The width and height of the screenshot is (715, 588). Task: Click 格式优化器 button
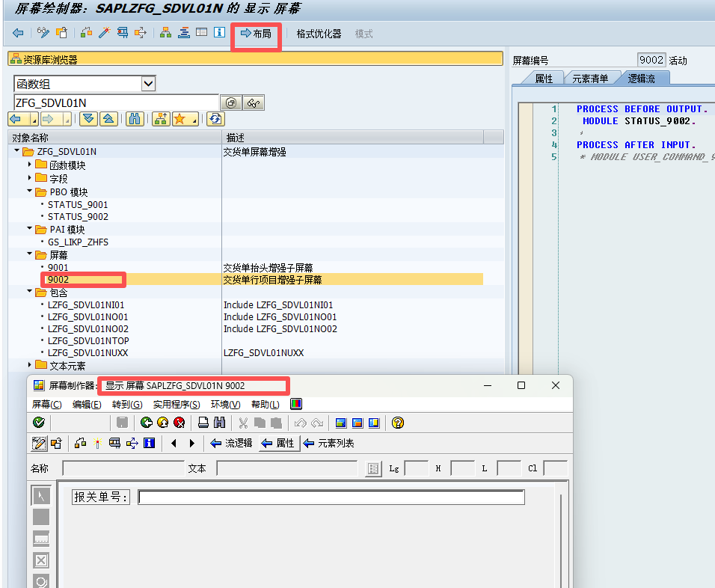point(319,34)
